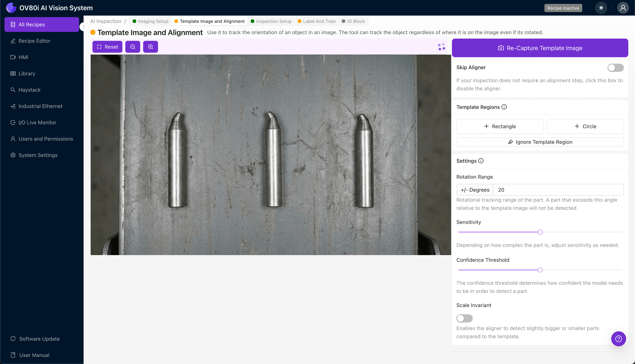This screenshot has height=364, width=635.
Task: Enable the Skip Aligner toggle
Action: click(x=615, y=68)
